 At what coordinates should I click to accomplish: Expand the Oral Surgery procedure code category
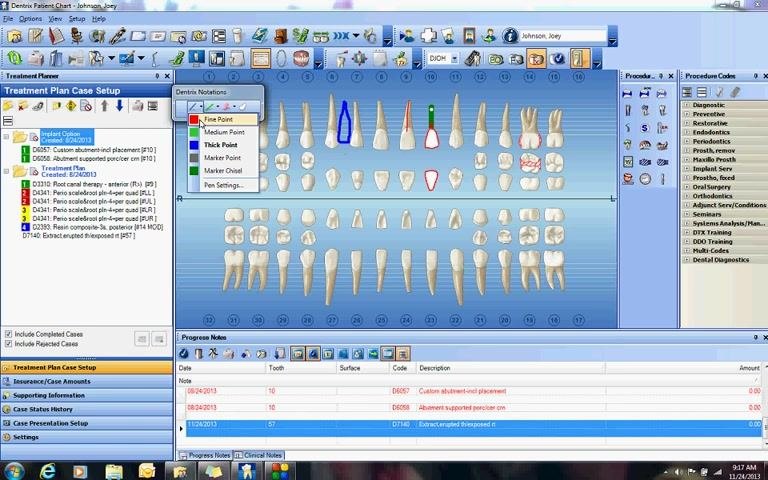point(686,187)
